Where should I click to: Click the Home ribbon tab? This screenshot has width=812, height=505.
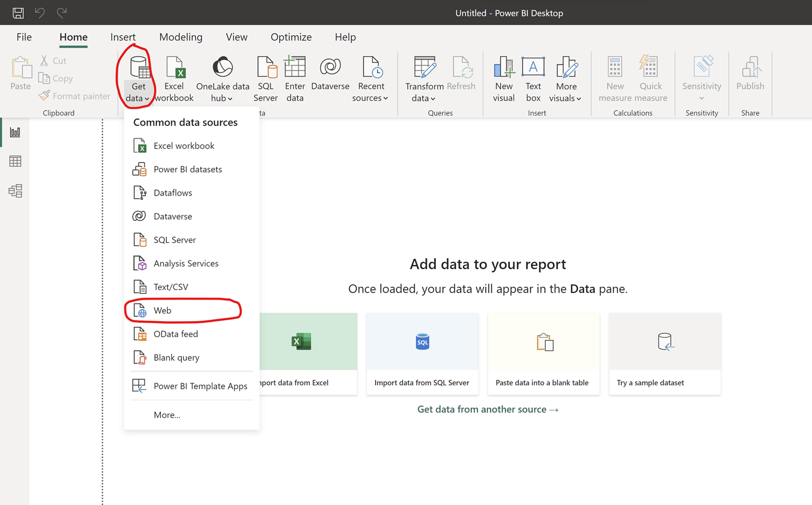pos(73,37)
